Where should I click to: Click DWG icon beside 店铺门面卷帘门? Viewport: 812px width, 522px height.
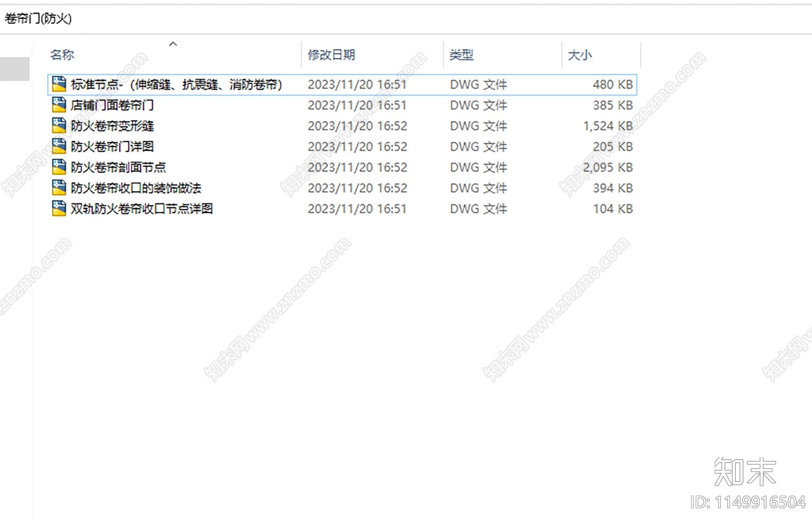[x=59, y=105]
